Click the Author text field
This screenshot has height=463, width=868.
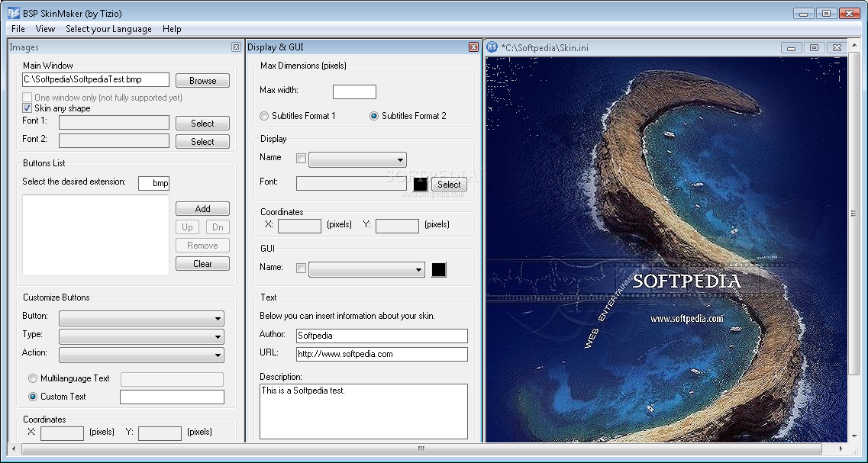[x=382, y=336]
